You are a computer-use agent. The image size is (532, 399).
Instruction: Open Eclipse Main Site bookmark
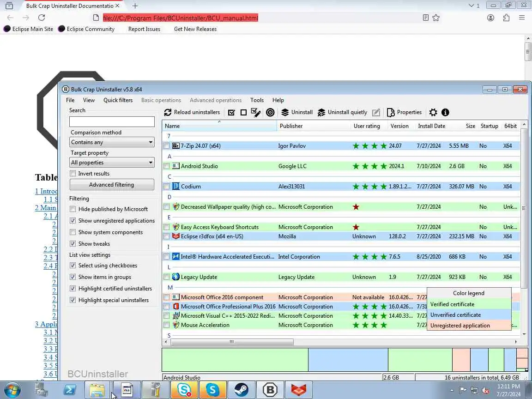pos(29,29)
